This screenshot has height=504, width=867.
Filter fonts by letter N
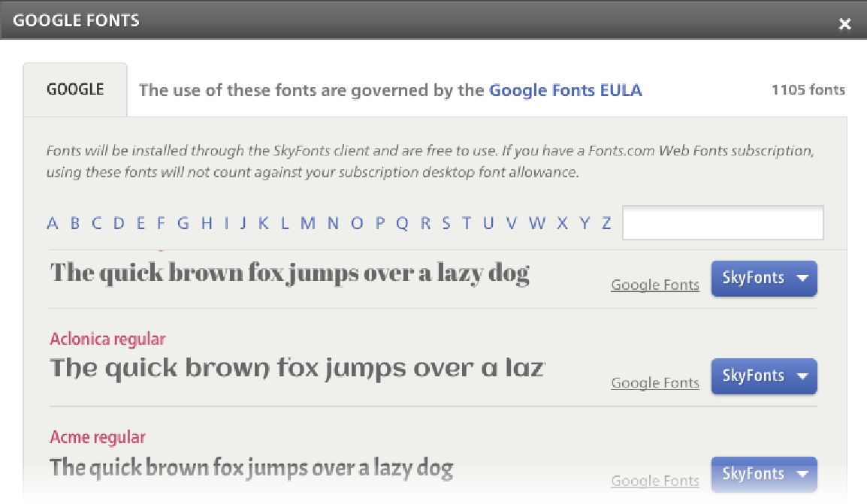(x=333, y=223)
